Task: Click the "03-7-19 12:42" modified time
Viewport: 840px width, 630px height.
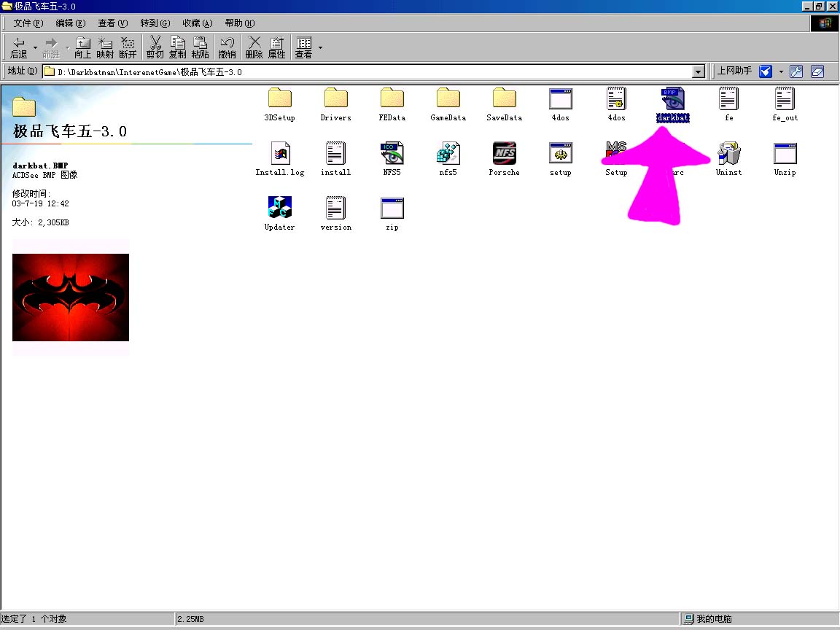Action: (41, 203)
